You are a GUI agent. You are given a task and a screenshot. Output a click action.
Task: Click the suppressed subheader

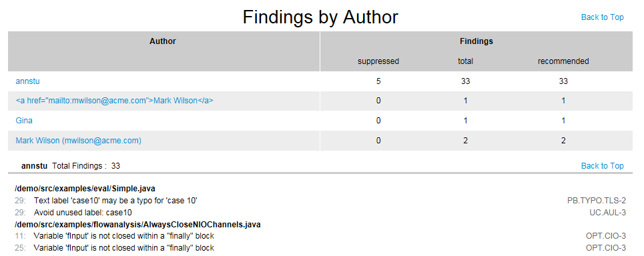click(x=378, y=61)
